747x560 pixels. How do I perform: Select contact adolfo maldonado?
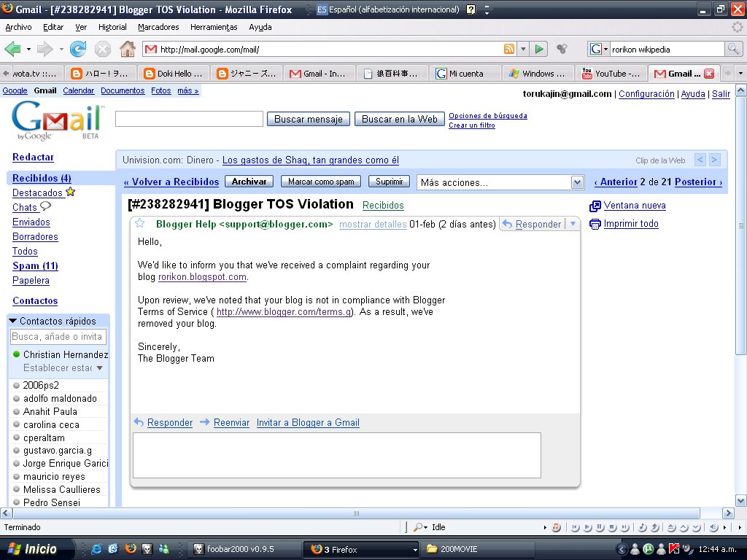pos(60,398)
